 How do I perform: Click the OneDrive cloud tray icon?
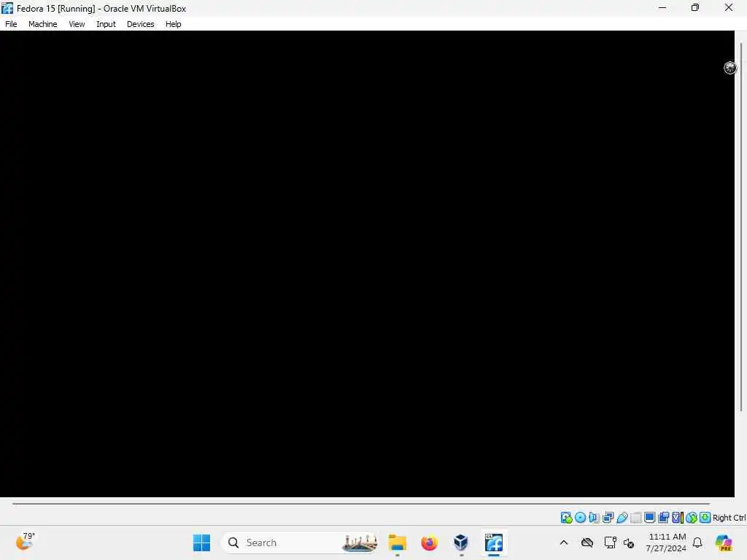pyautogui.click(x=587, y=542)
